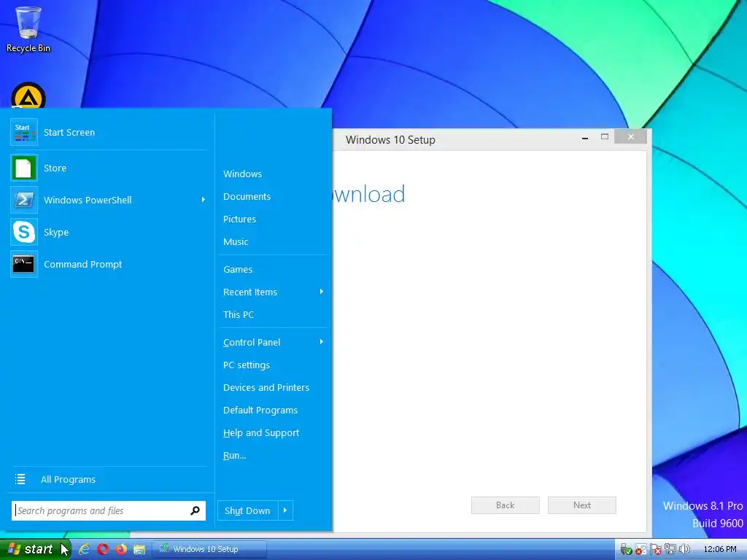Click the AIMP yellow triangle desktop icon
Viewport: 747px width, 560px height.
[28, 97]
